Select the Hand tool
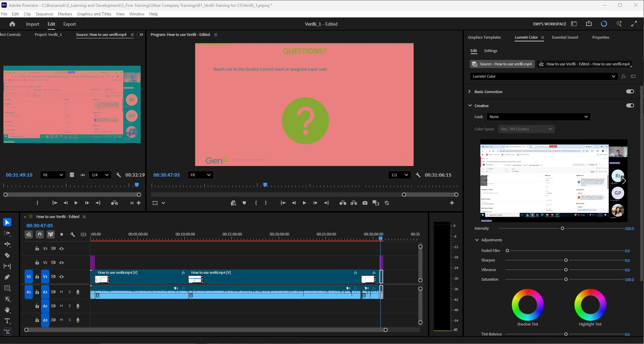This screenshot has height=344, width=644. click(x=7, y=310)
